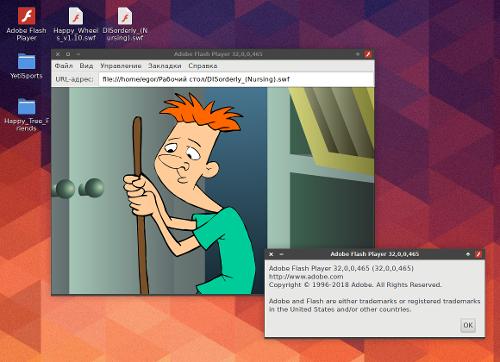500x362 pixels.
Task: Click OK in the about dialog
Action: 468,325
